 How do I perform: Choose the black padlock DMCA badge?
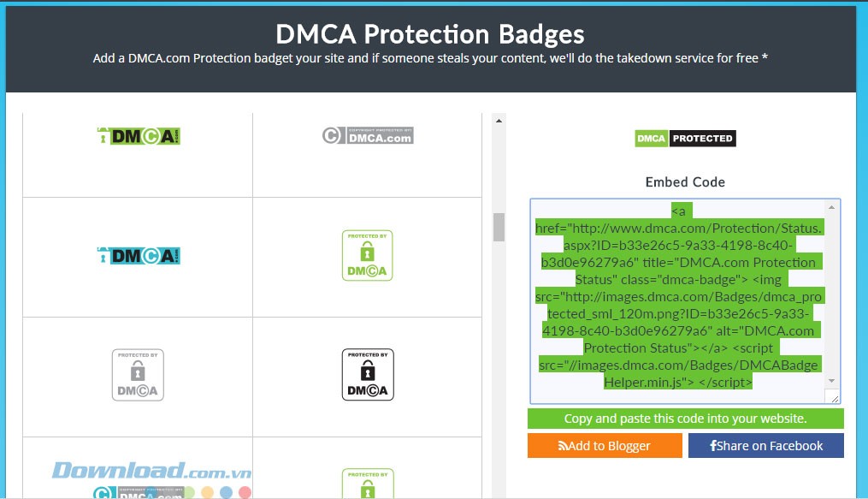pos(368,374)
